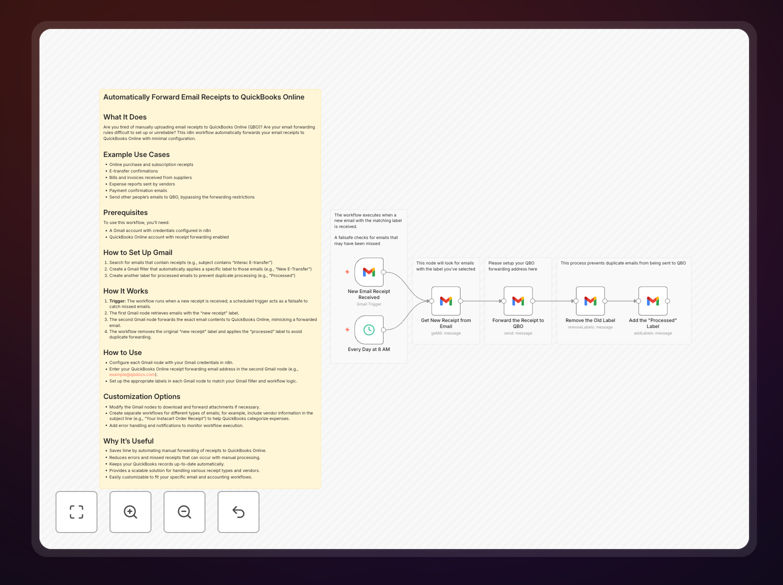Select the Add the "Processed" Label node
Viewport: 783px width, 585px height.
[x=653, y=301]
